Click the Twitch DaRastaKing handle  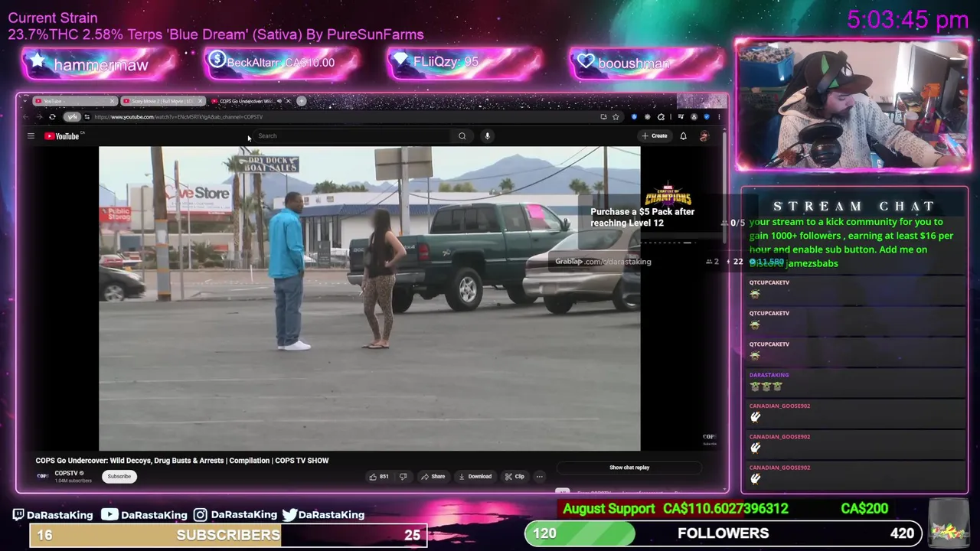52,515
